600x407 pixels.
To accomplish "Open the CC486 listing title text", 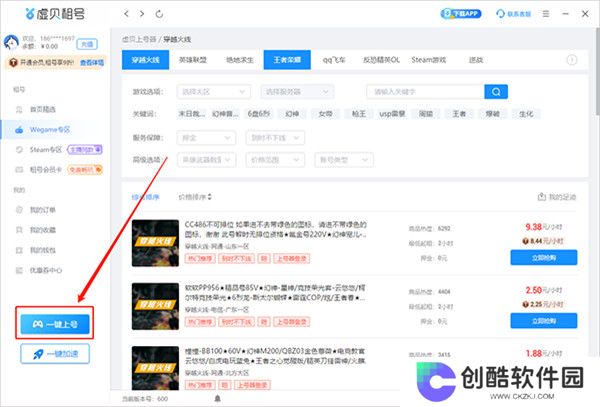I will coord(276,229).
